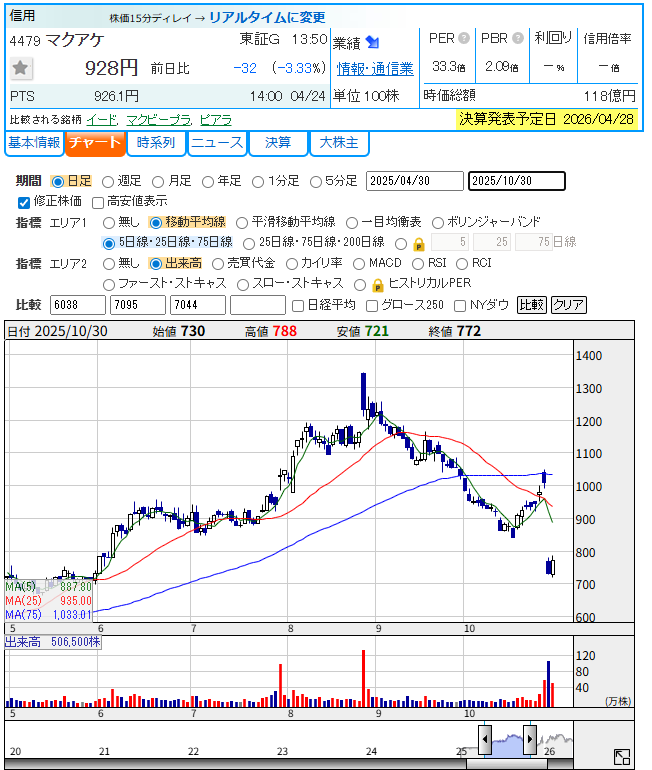
Task: Click the 出来高 506,500株 volume label
Action: coord(53,642)
